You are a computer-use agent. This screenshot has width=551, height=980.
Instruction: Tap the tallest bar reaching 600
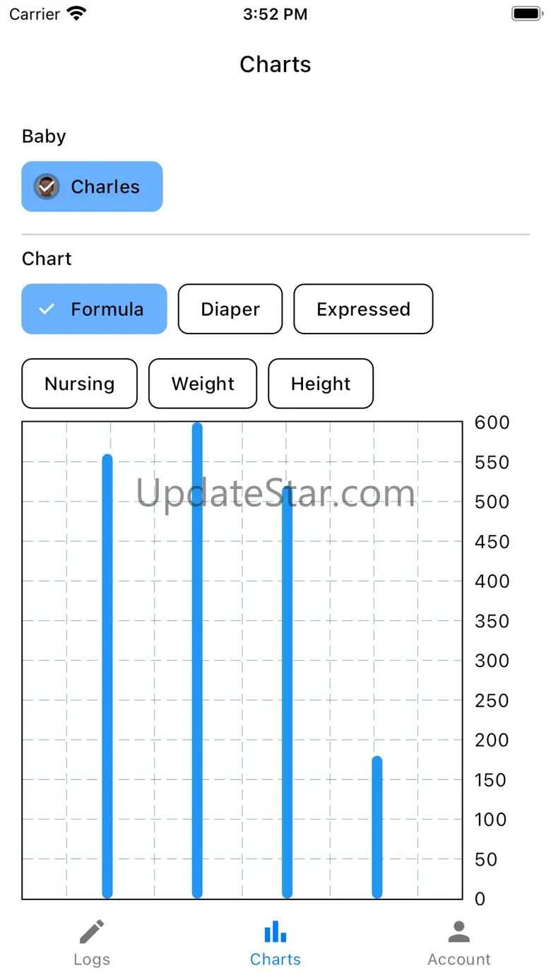coord(197,661)
